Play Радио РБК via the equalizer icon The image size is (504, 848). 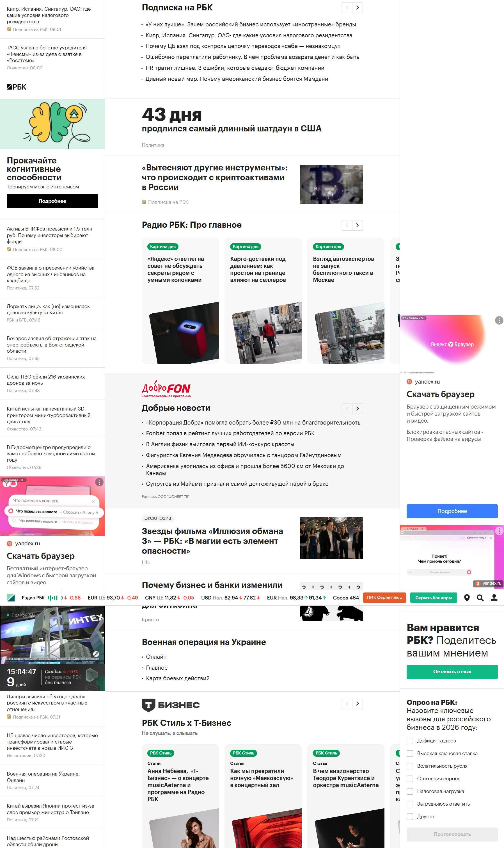[x=53, y=598]
